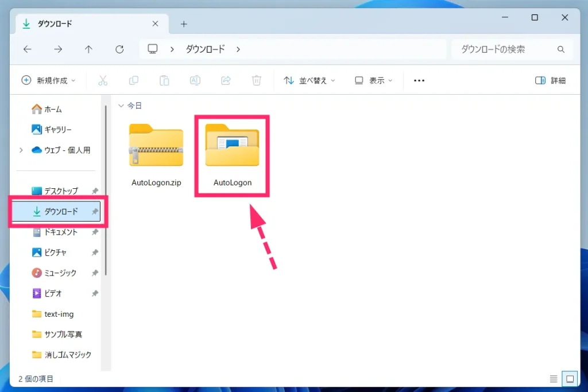Viewport: 588px width, 392px height.
Task: Open ウェブ - 個人用 OneDrive in sidebar
Action: click(x=61, y=150)
